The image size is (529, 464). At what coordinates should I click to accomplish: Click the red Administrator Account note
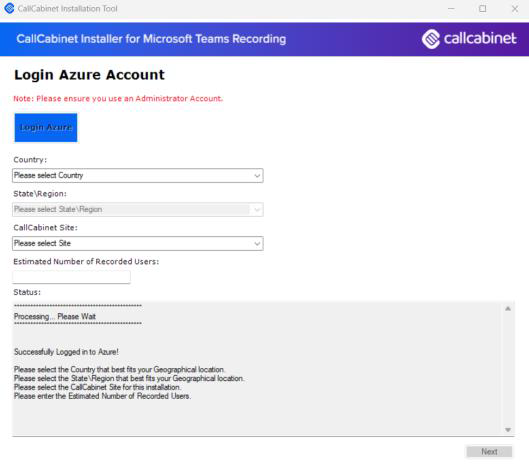[x=118, y=99]
